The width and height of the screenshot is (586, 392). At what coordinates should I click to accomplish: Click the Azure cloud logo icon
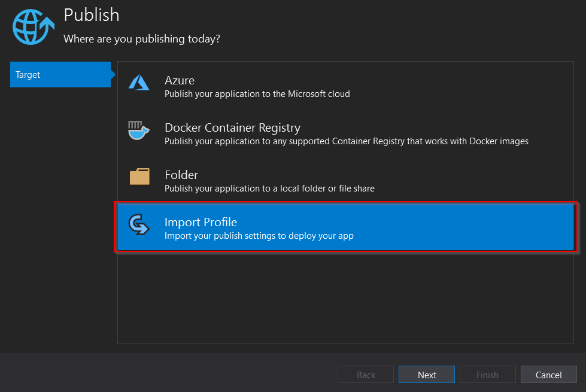tap(139, 83)
